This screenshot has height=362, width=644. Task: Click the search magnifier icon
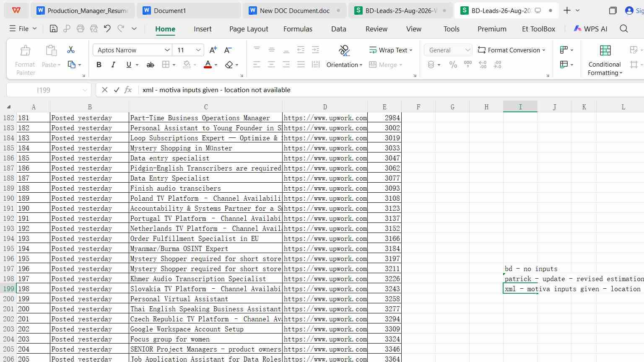(624, 29)
